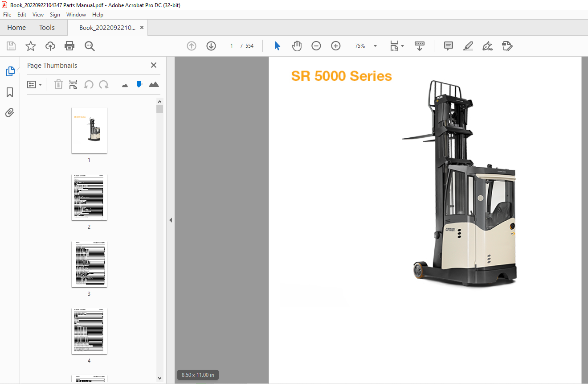This screenshot has width=588, height=384.
Task: Select page 2 thumbnail
Action: point(89,197)
